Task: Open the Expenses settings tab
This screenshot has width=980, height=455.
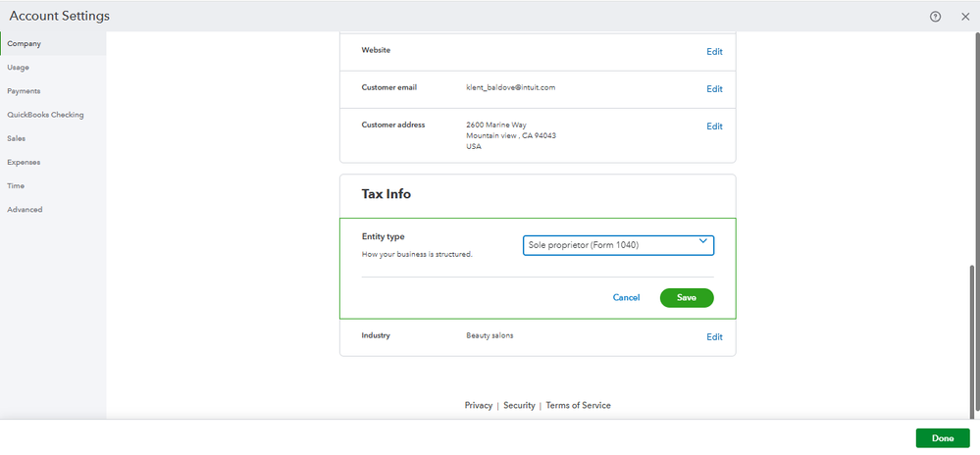Action: (x=24, y=162)
